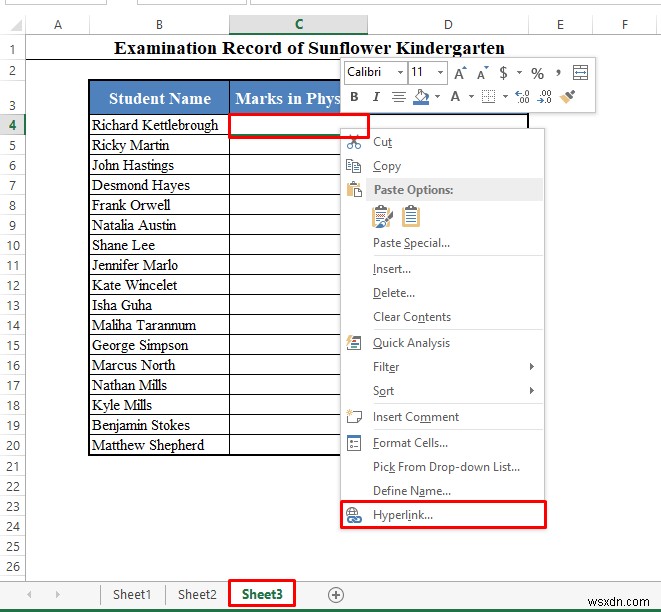Expand the Filter submenu
The image size is (661, 612).
(x=443, y=367)
